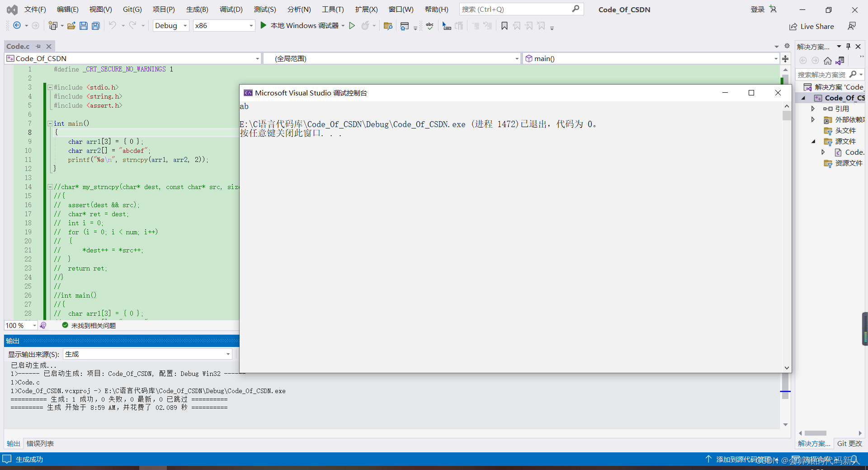Click 本地 Windows 调试器 run button
Screen dimensions: 868x470
click(299, 26)
